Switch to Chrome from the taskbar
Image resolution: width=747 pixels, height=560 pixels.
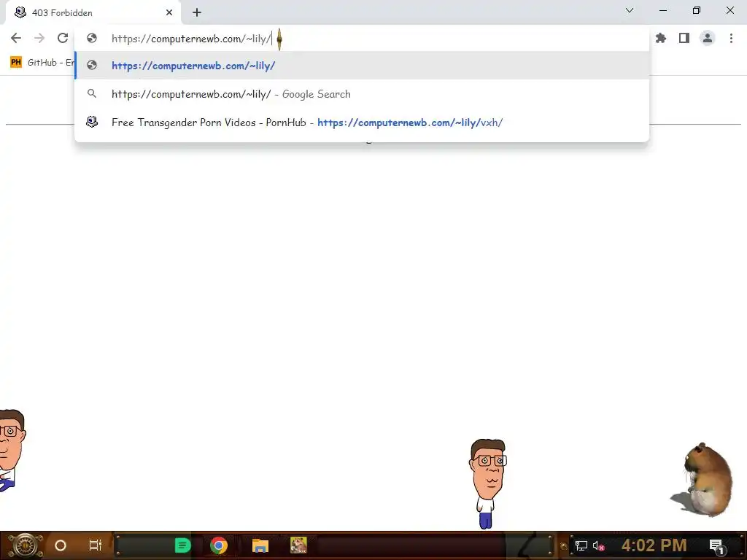(x=219, y=545)
